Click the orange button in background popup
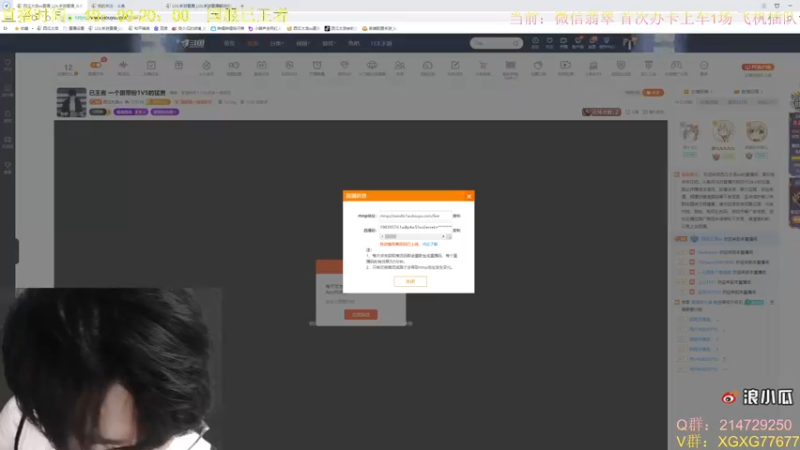This screenshot has height=450, width=800. click(x=361, y=314)
